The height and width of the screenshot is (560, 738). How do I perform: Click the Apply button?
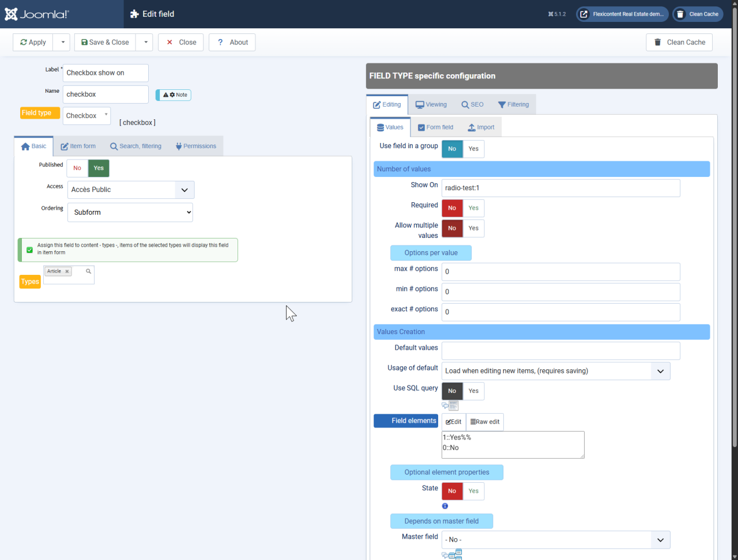click(x=33, y=42)
